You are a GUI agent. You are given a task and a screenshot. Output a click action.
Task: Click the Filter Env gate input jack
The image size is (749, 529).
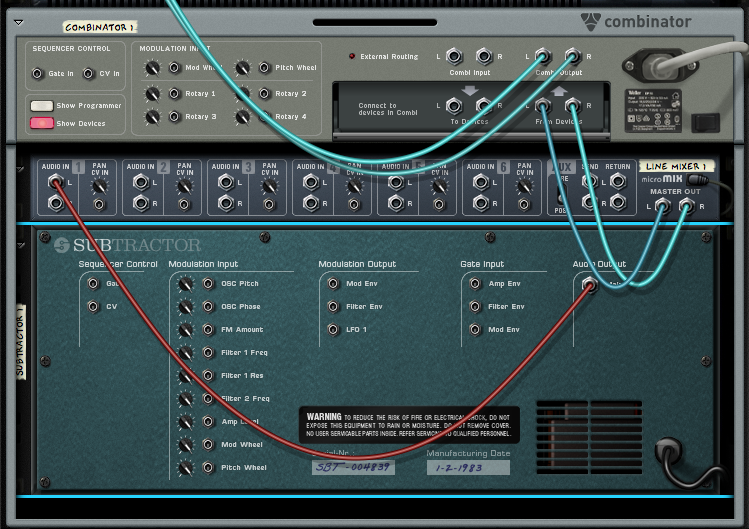pyautogui.click(x=475, y=306)
